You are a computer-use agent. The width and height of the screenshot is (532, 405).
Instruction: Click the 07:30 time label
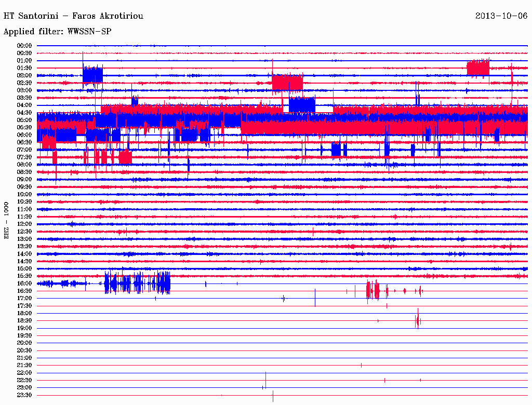point(24,157)
